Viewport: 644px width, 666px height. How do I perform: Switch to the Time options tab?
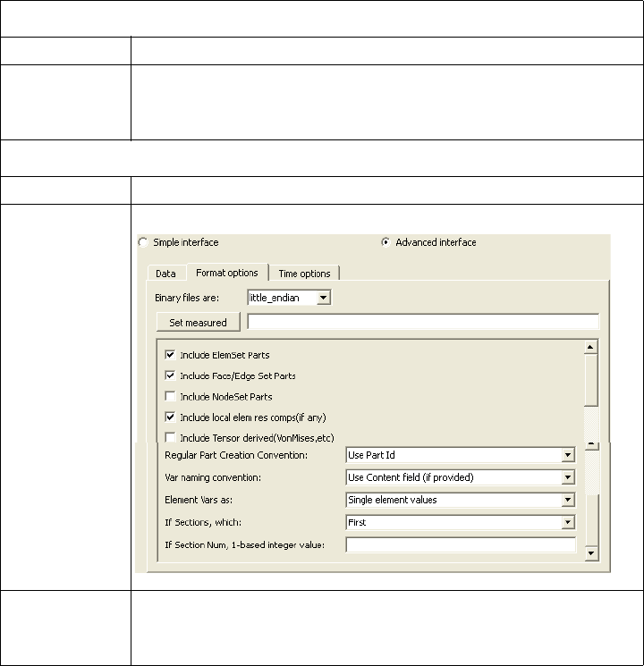304,274
